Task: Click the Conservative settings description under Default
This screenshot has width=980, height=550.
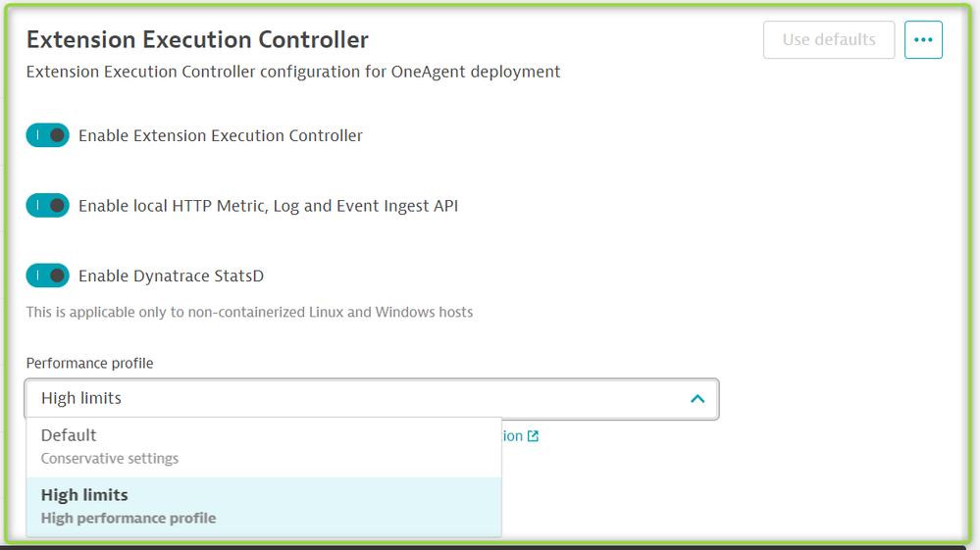Action: coord(110,458)
